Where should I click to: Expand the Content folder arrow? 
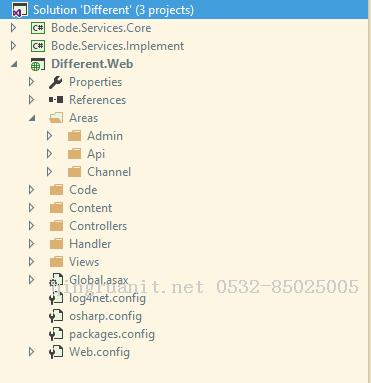(x=31, y=208)
